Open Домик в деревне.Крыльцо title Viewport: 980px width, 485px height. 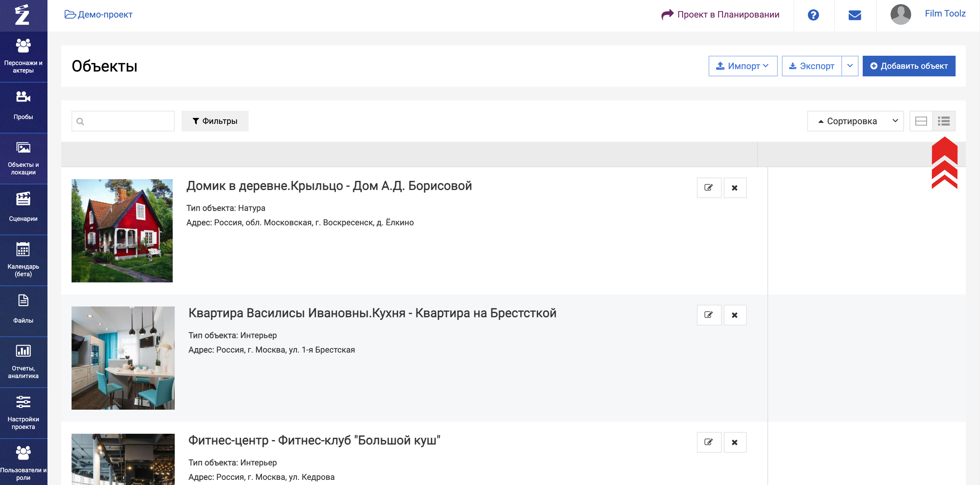click(329, 186)
